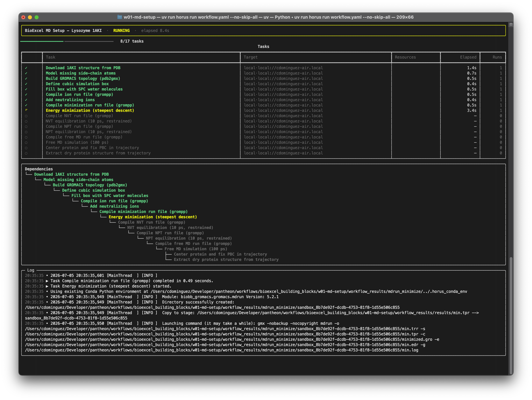Click checkmark beside Compile ion run file
The width and height of the screenshot is (532, 400).
pyautogui.click(x=26, y=94)
